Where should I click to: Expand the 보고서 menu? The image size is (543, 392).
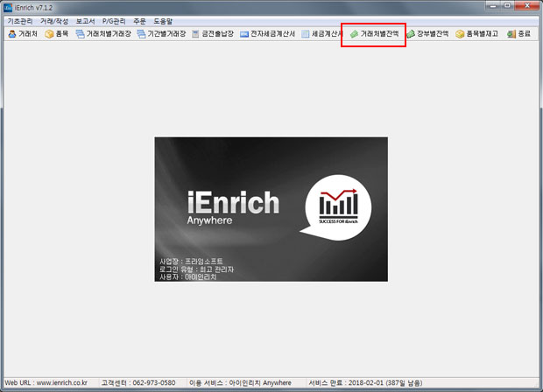coord(85,19)
